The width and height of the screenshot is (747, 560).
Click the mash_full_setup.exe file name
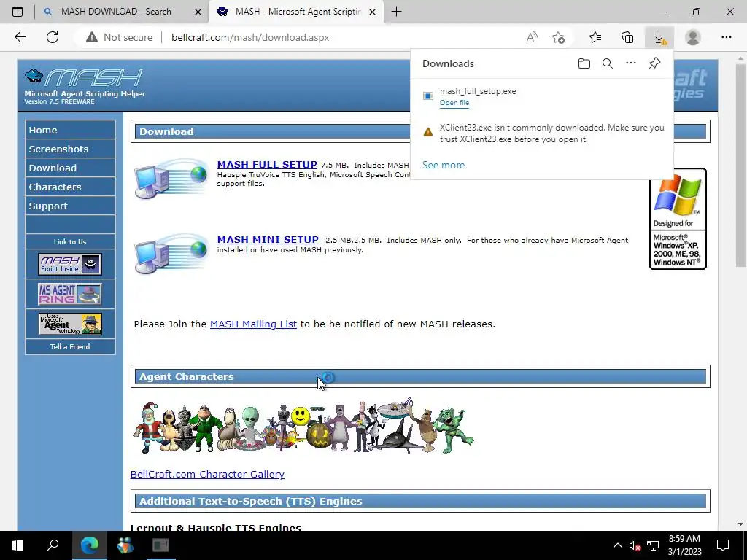(478, 91)
